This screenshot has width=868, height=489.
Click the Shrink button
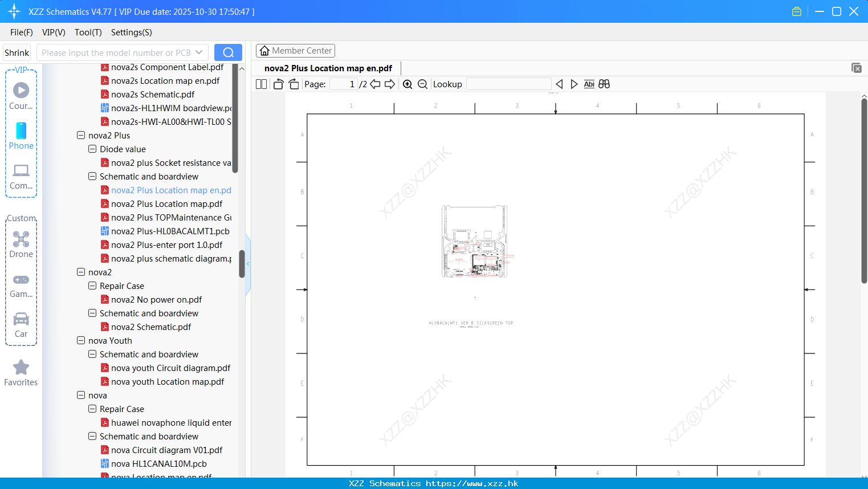[17, 52]
